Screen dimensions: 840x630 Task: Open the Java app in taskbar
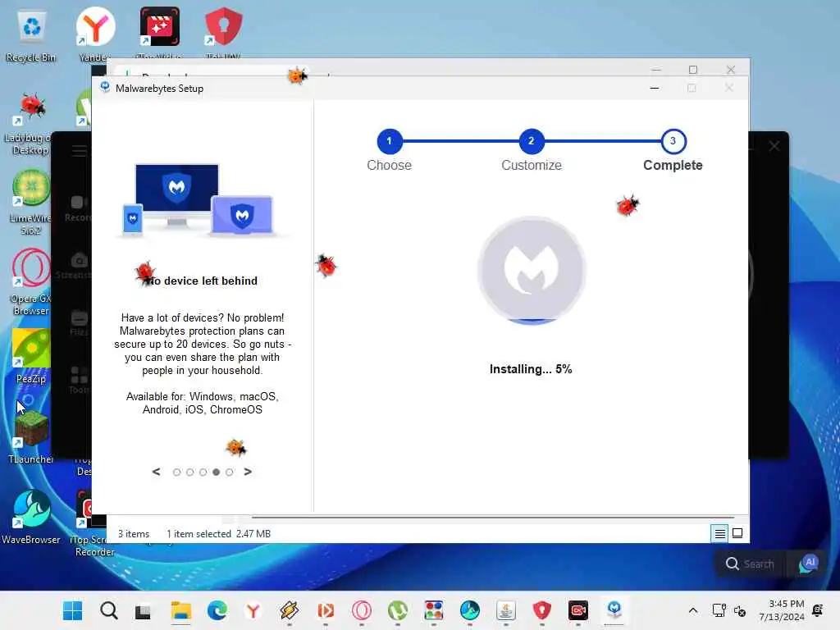[x=506, y=610]
